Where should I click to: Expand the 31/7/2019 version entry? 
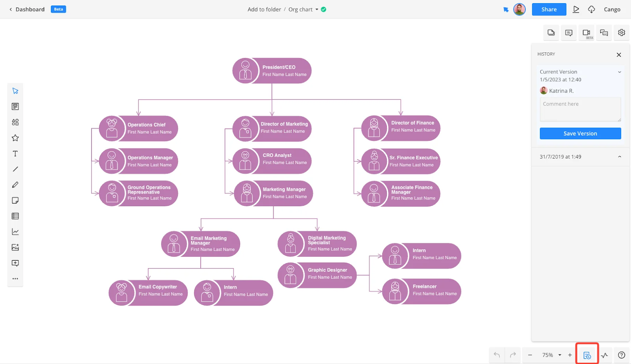coord(619,157)
